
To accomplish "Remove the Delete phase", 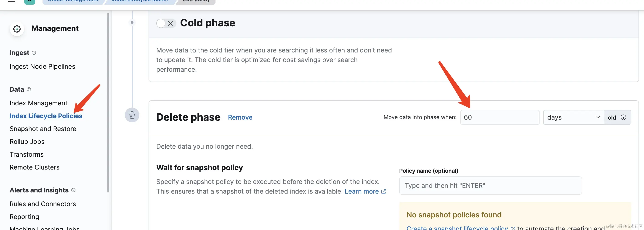I will 240,117.
